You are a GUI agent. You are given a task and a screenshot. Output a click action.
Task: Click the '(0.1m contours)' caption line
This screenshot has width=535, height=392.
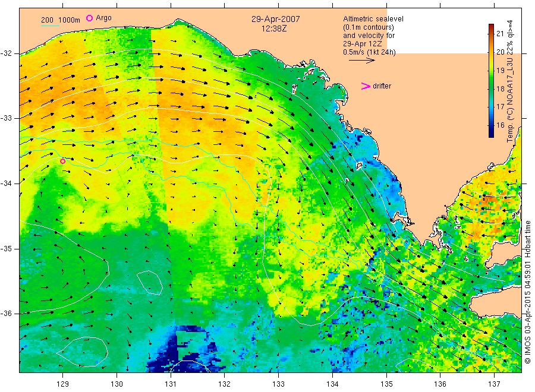369,27
